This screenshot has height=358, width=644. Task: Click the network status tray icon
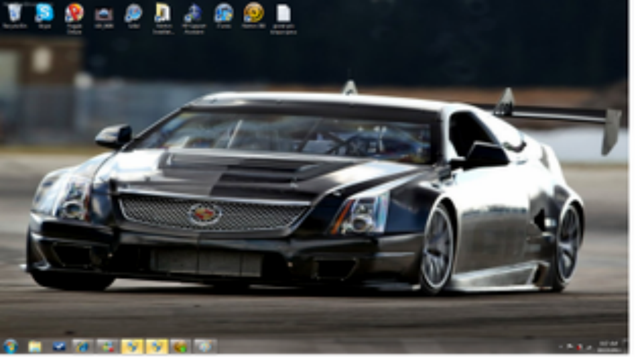point(570,347)
